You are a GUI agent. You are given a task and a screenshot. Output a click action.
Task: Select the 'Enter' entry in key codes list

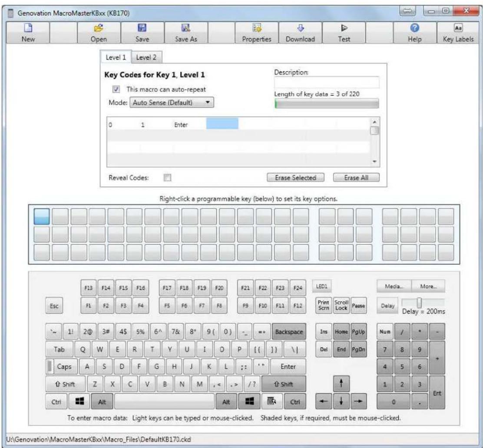181,125
